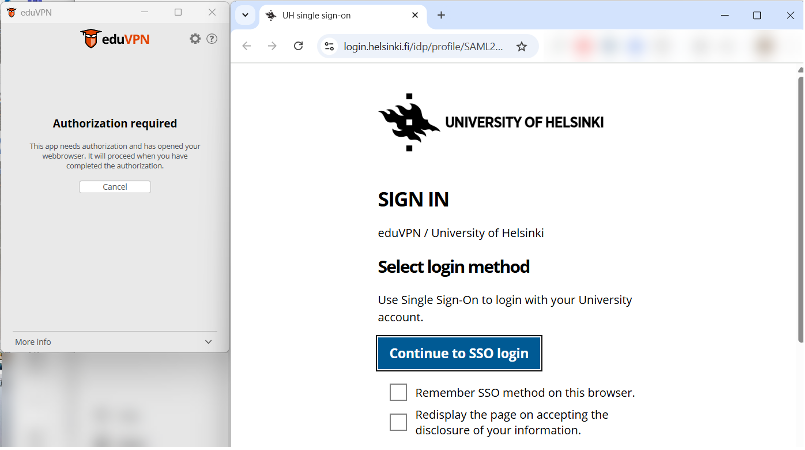Expand the More Info section chevron

tap(208, 342)
